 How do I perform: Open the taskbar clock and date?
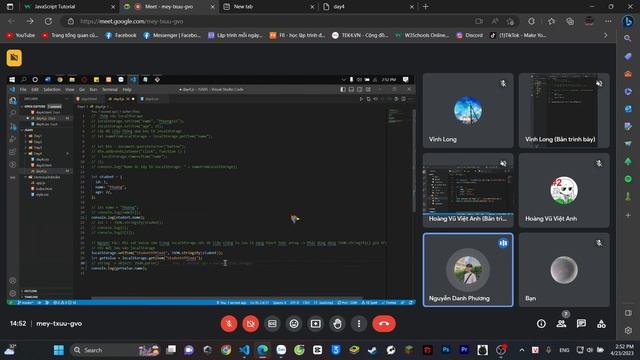(x=622, y=350)
